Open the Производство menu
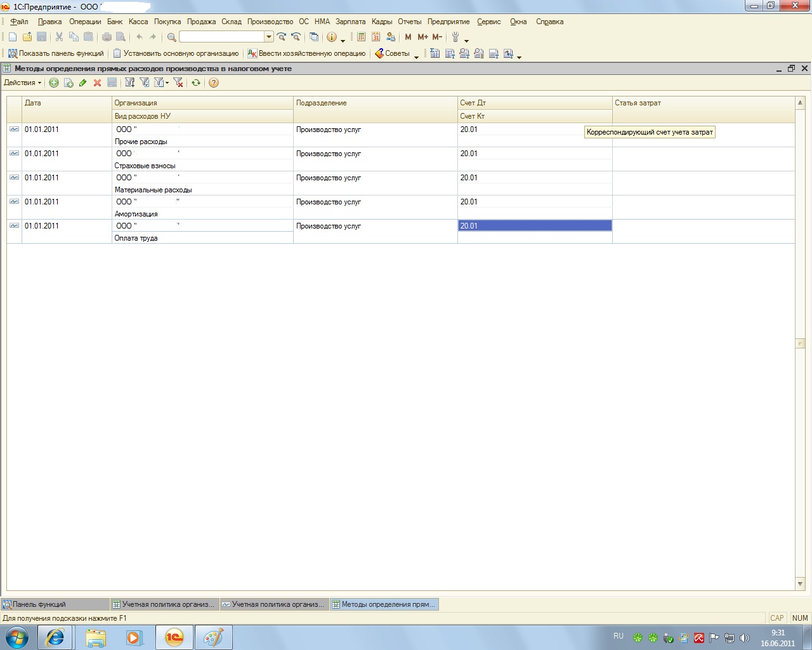This screenshot has width=812, height=650. tap(270, 22)
